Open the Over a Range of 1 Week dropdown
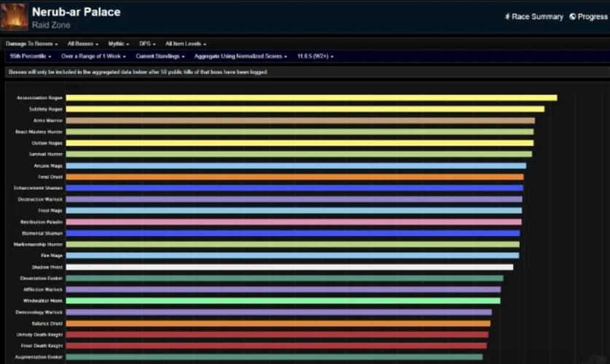The height and width of the screenshot is (364, 610). [93, 56]
